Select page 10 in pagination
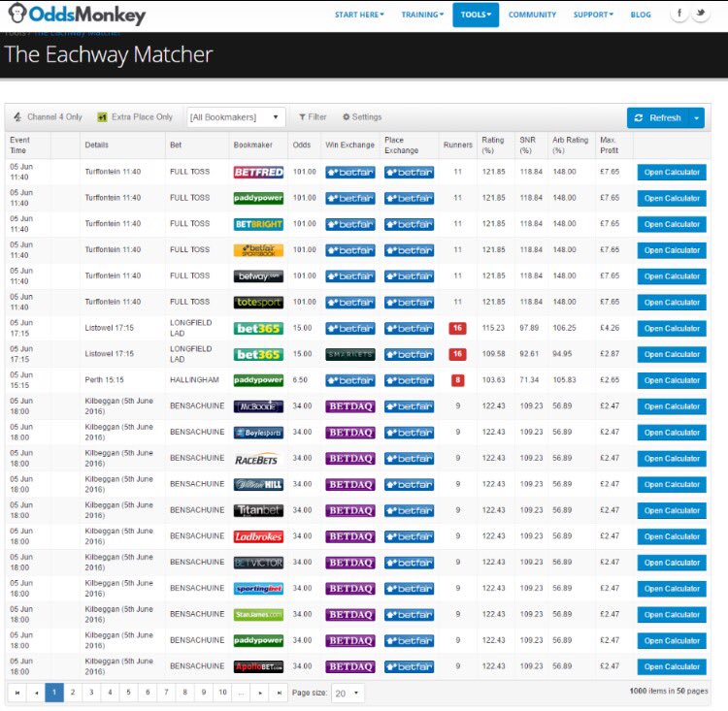 coord(223,693)
